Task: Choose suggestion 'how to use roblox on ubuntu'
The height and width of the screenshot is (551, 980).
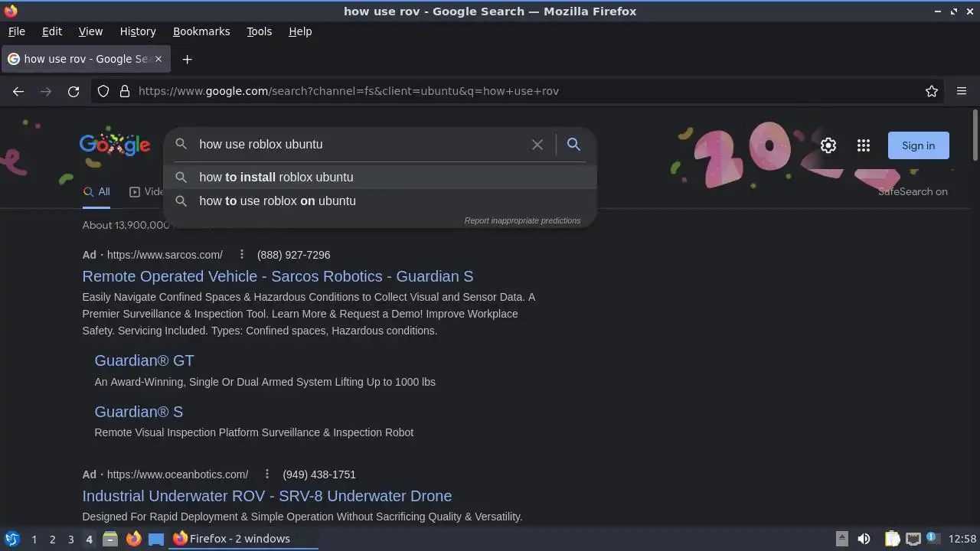Action: [x=380, y=201]
